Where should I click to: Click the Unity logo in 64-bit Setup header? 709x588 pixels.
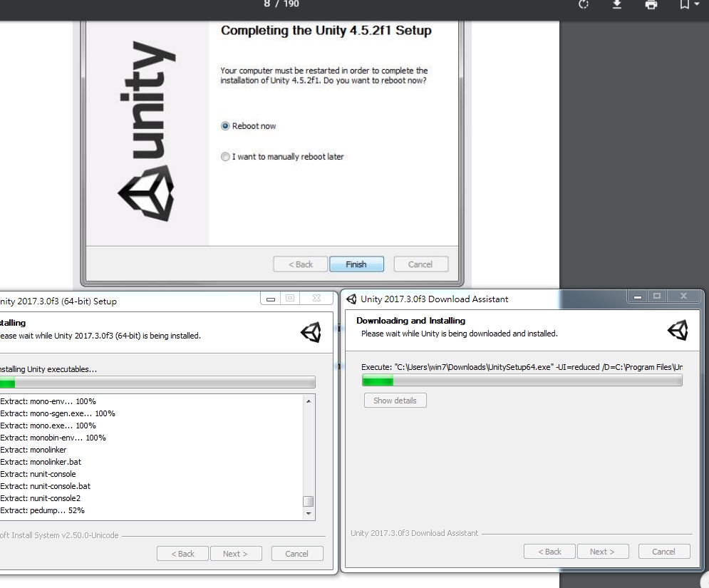311,331
